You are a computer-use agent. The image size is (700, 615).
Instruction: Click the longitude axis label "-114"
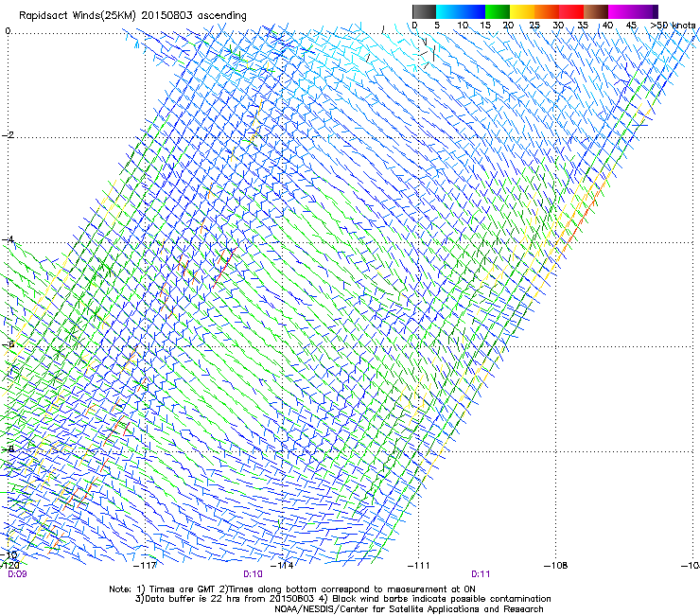(283, 566)
